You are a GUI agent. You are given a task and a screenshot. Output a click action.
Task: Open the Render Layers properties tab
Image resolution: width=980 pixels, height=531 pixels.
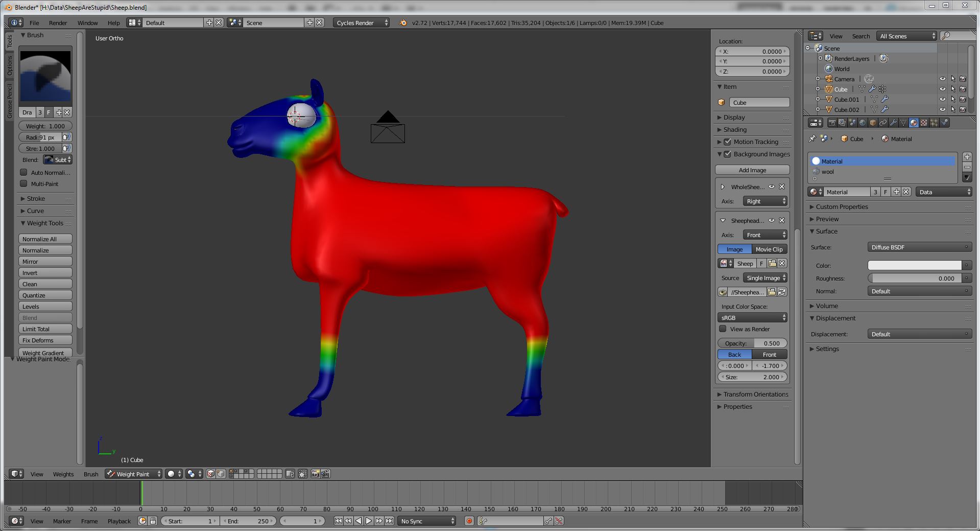pos(842,123)
